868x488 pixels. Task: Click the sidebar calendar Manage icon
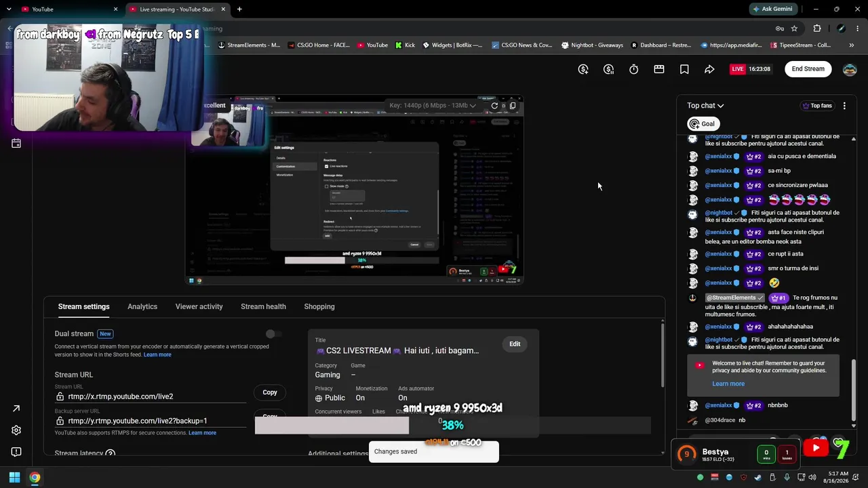point(16,143)
